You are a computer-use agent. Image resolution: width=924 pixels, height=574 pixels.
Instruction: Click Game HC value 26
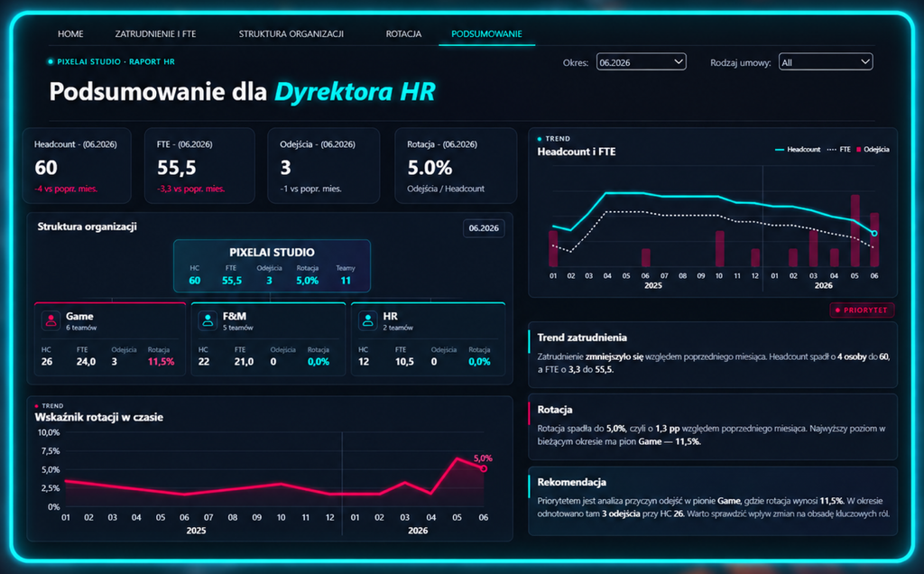[x=47, y=362]
